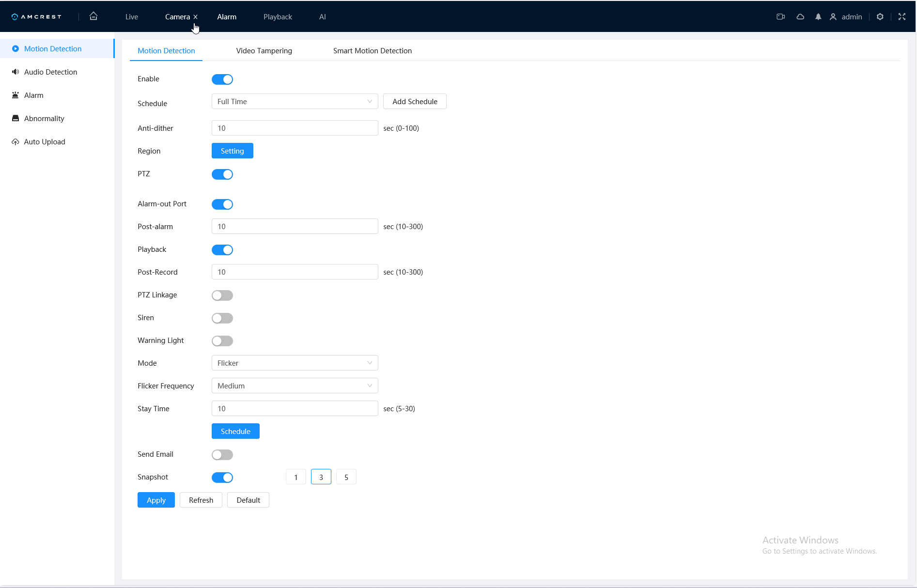
Task: Open the Flicker Frequency Medium dropdown
Action: pyautogui.click(x=295, y=386)
